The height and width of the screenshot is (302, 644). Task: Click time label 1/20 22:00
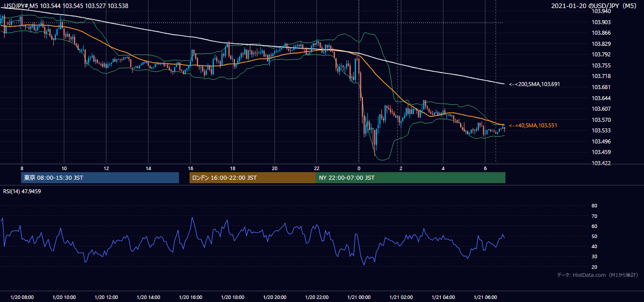click(316, 297)
